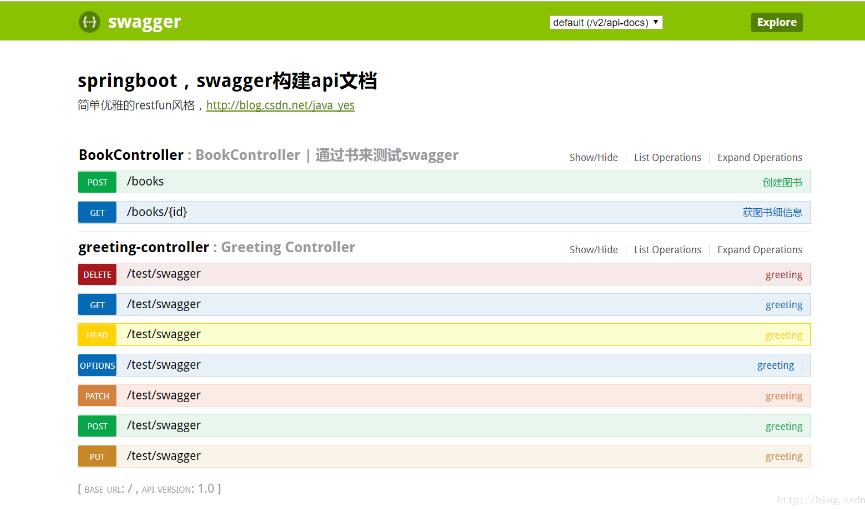Click Expand Operations for BookController
This screenshot has width=865, height=509.
pos(760,158)
